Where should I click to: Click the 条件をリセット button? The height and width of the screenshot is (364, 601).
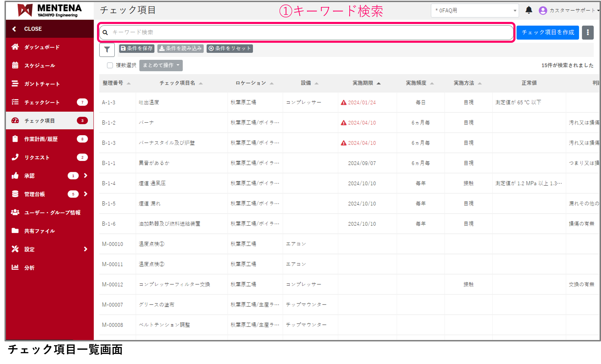[229, 48]
